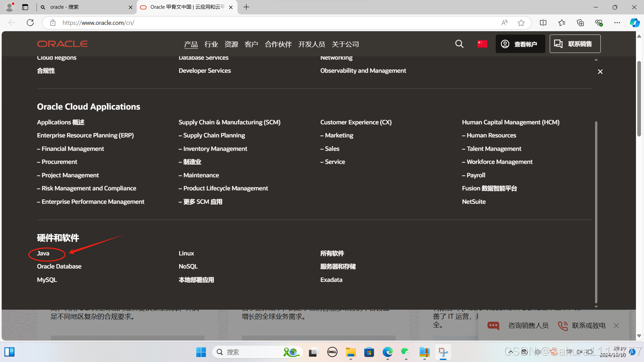Toggle the favorites star in address bar

point(521,22)
